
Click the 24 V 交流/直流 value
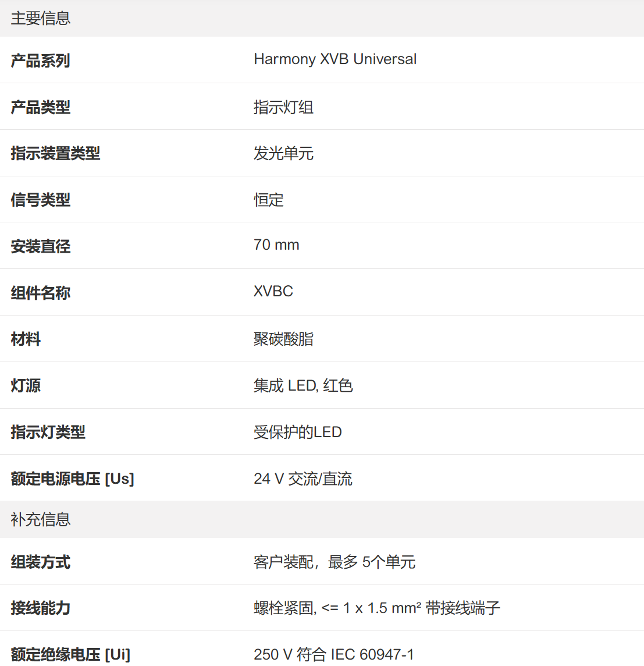[x=303, y=479]
